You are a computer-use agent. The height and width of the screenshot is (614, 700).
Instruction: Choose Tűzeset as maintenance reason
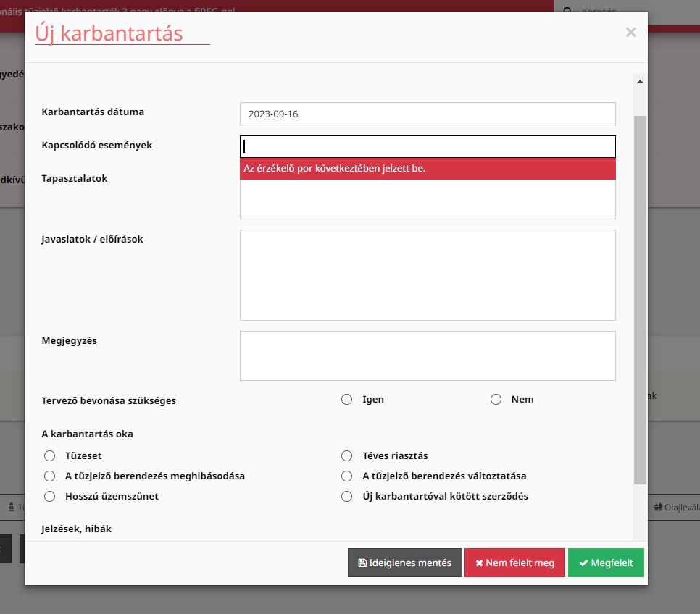click(x=49, y=455)
